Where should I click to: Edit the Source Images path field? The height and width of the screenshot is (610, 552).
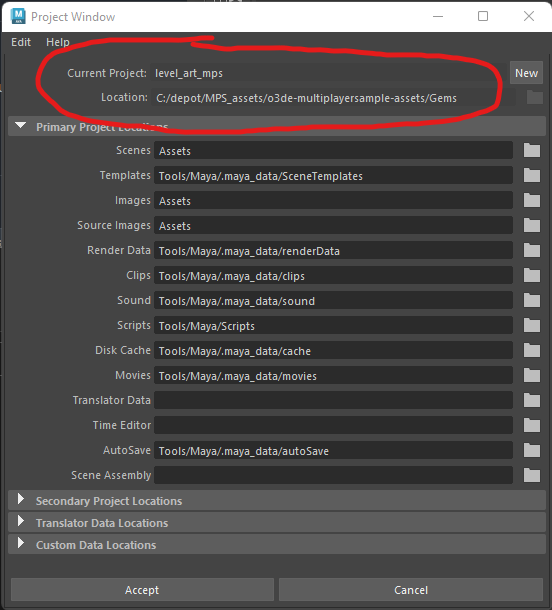click(x=333, y=225)
